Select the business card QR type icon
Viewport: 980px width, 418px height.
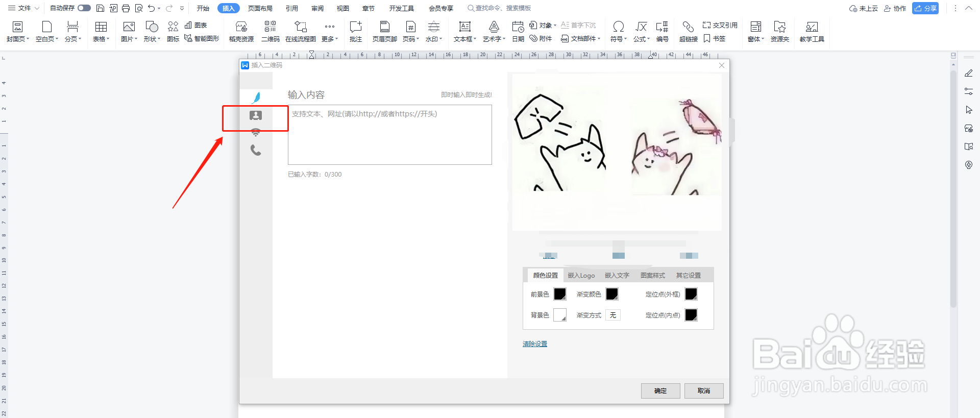[256, 115]
